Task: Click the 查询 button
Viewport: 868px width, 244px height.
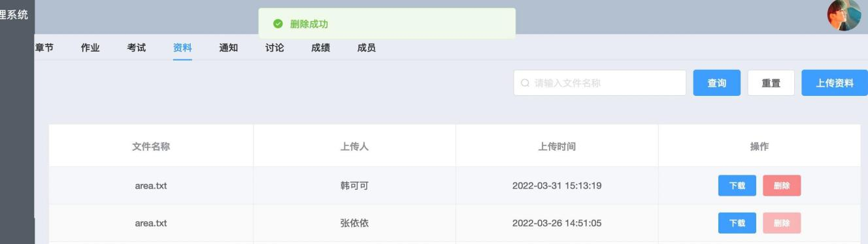Action: (x=717, y=83)
